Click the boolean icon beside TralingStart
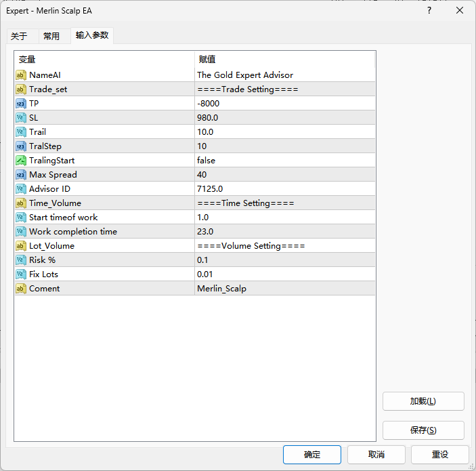476x471 pixels. (21, 161)
